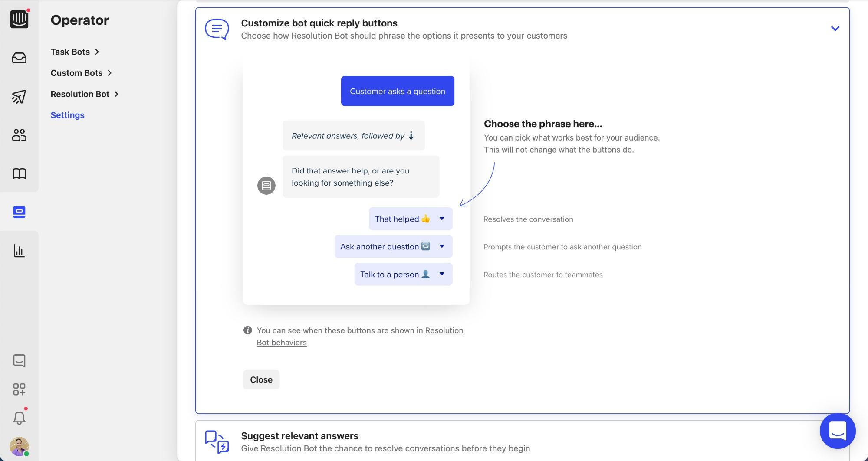The height and width of the screenshot is (461, 868).
Task: Open the notifications bell icon
Action: 19,418
